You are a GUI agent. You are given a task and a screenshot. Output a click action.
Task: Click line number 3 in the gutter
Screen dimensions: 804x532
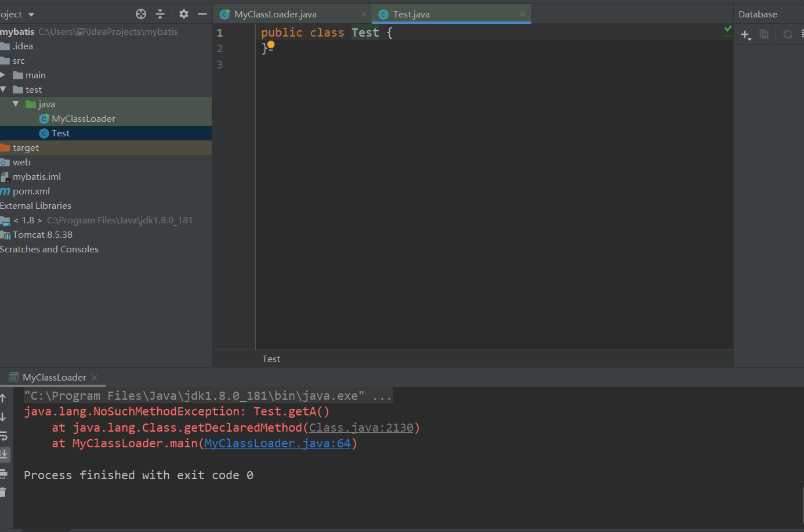pos(220,64)
